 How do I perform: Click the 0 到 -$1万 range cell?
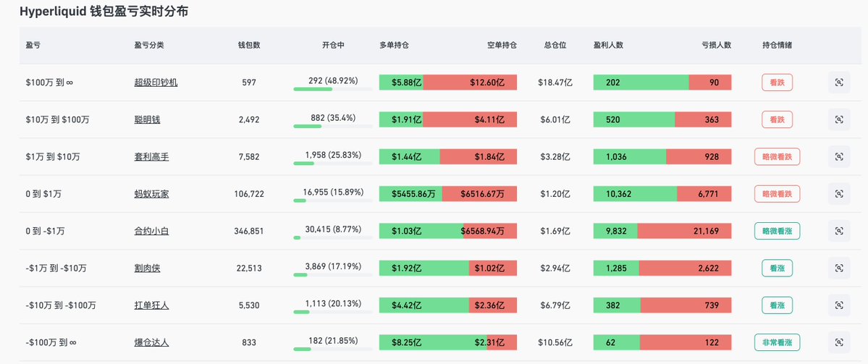[x=45, y=231]
